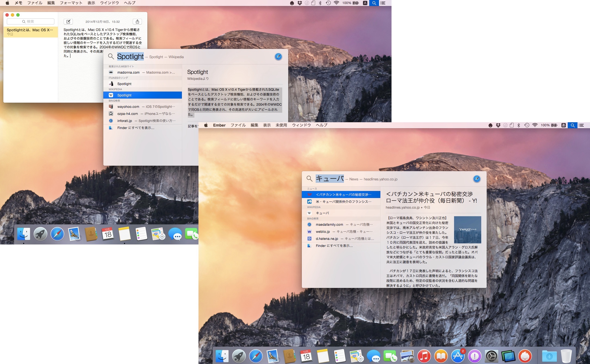Viewport: 590px width, 364px height.
Task: Click the Notes 検索 search field
Action: click(x=30, y=21)
